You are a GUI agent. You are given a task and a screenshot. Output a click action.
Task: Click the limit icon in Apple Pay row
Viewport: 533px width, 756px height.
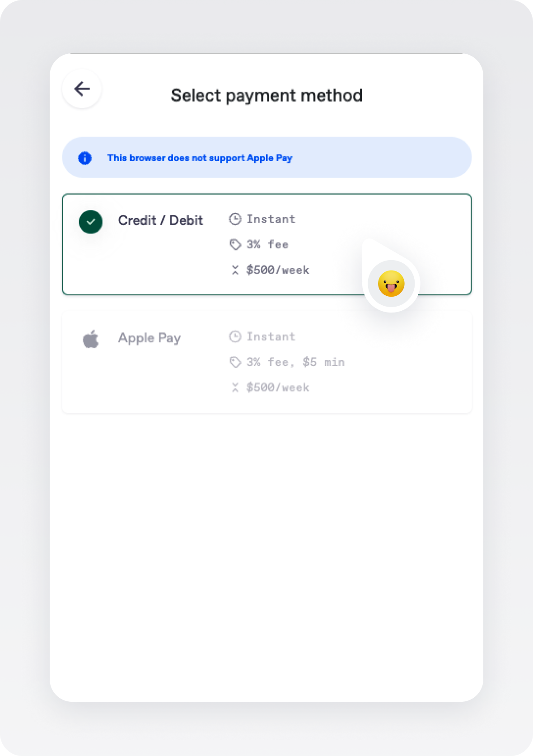click(235, 387)
